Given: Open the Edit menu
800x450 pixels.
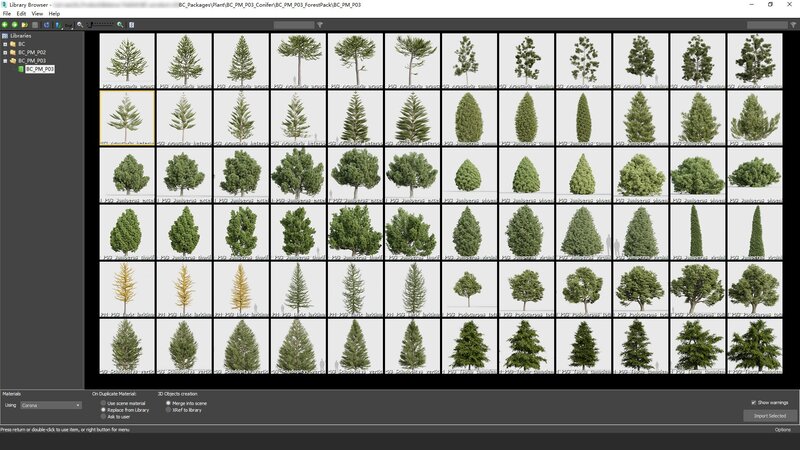Looking at the screenshot, I should [x=21, y=13].
